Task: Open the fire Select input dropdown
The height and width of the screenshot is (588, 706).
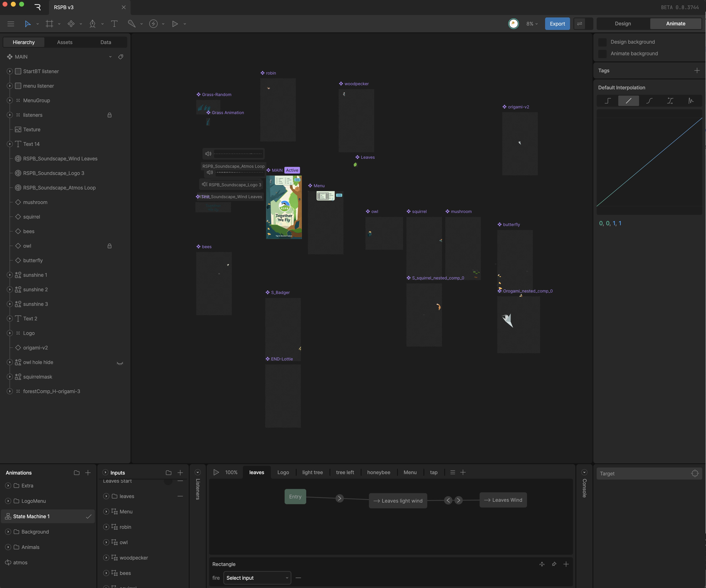Action: [257, 578]
